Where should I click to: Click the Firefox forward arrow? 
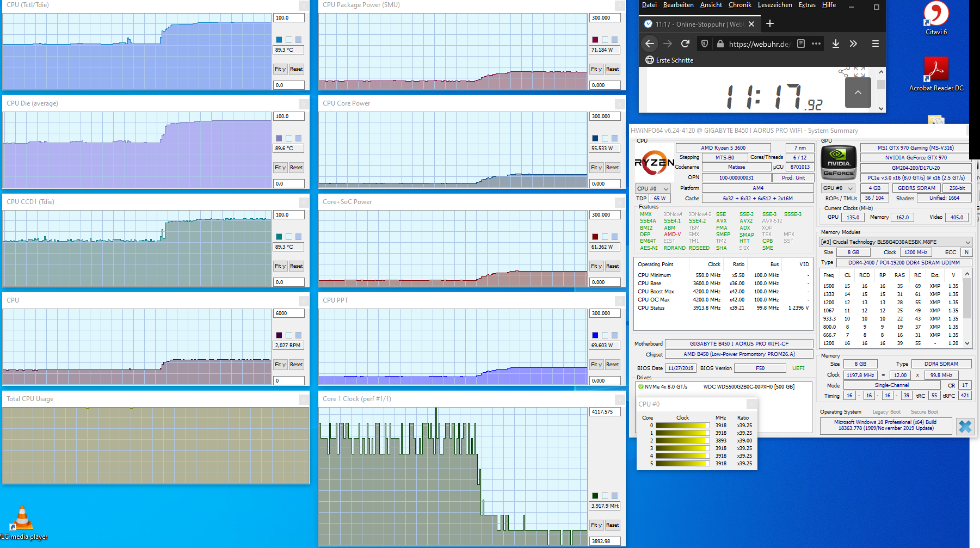click(668, 44)
